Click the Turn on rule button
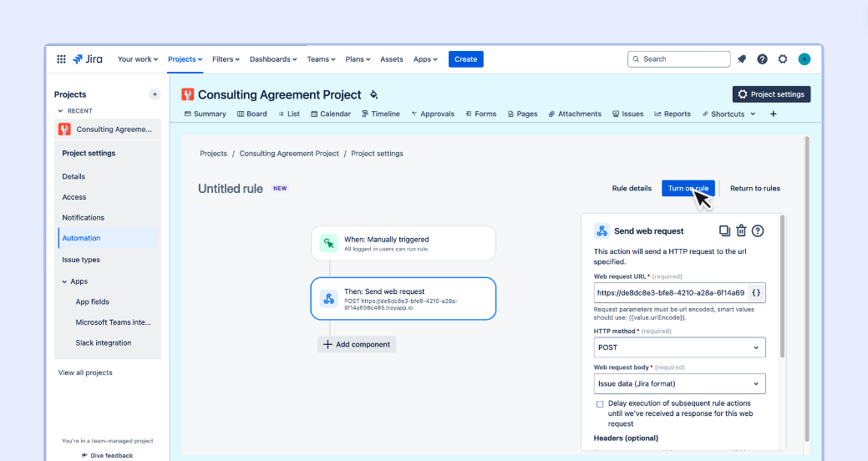 688,189
